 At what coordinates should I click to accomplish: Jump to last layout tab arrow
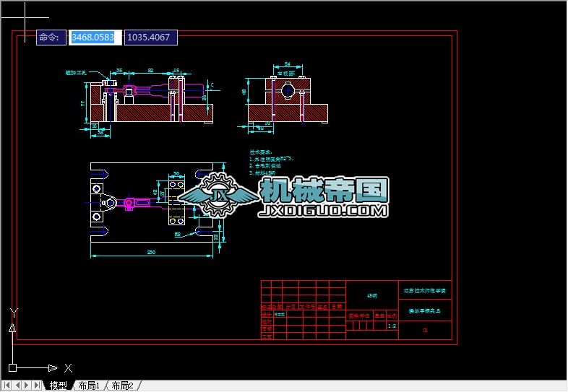[x=37, y=386]
